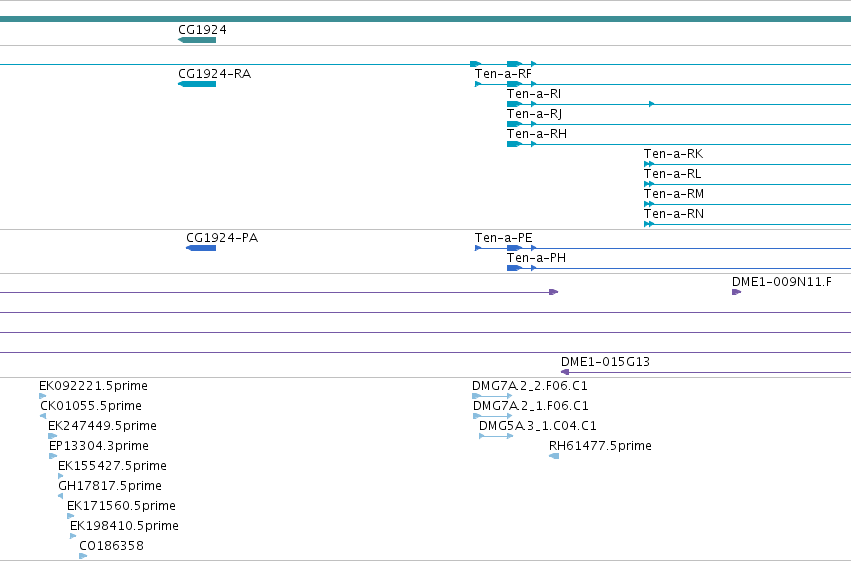Select the EK155427.5prime EST
851x561 pixels.
(112, 466)
